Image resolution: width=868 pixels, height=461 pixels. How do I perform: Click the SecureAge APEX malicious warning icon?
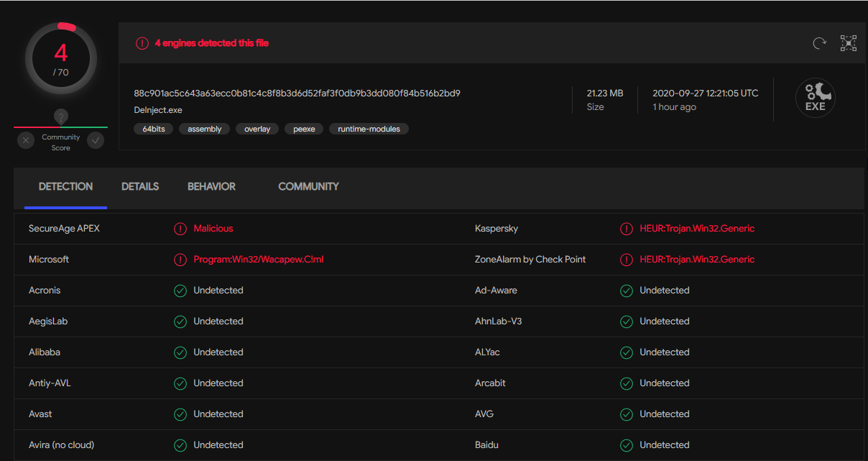pos(180,229)
